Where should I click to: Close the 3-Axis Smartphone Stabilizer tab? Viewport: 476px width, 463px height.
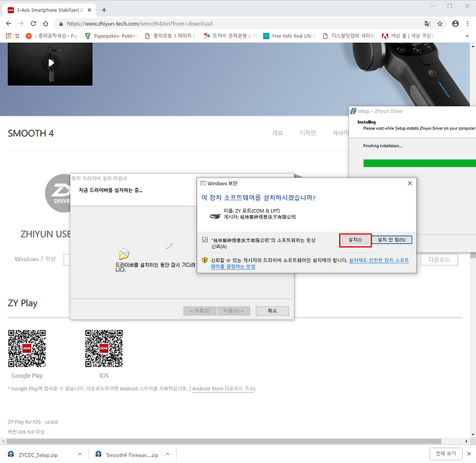[x=89, y=10]
